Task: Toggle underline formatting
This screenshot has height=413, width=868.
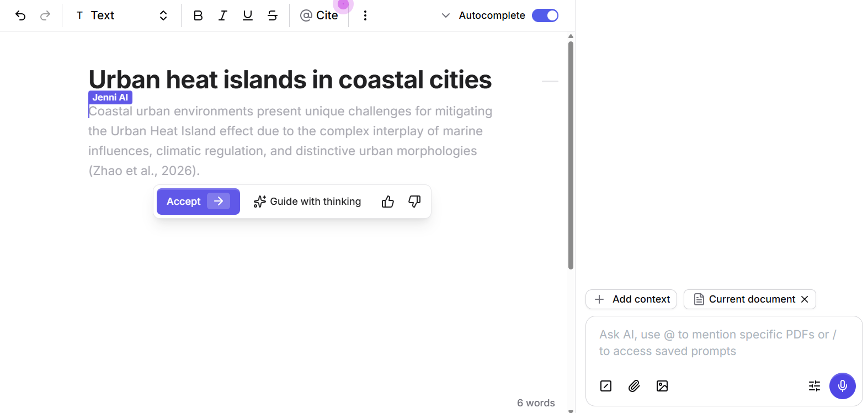Action: (248, 15)
